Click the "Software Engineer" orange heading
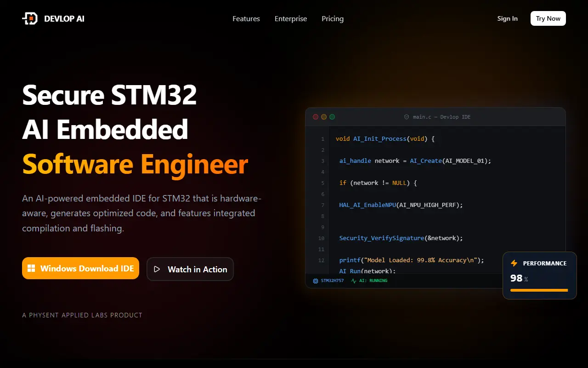Viewport: 588px width, 368px height. point(135,164)
